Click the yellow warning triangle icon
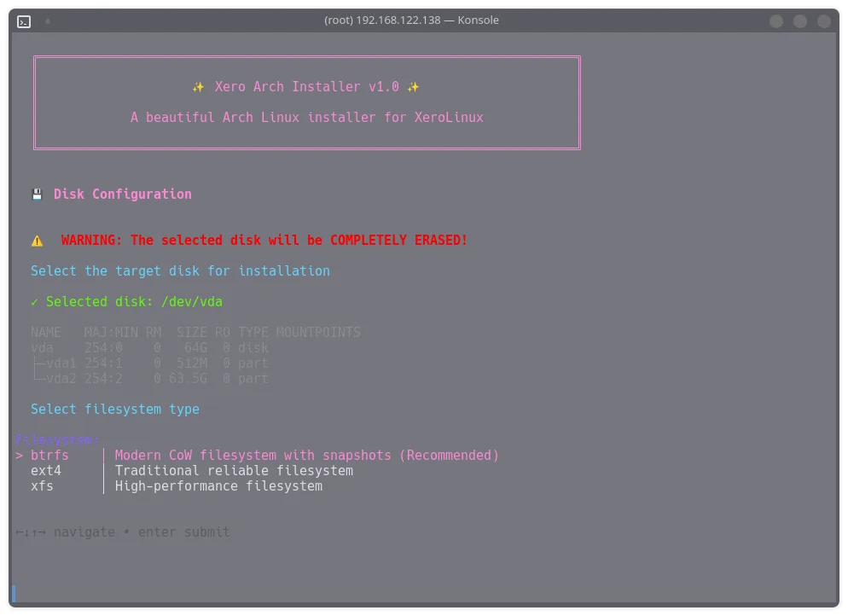This screenshot has width=848, height=616. [x=37, y=240]
